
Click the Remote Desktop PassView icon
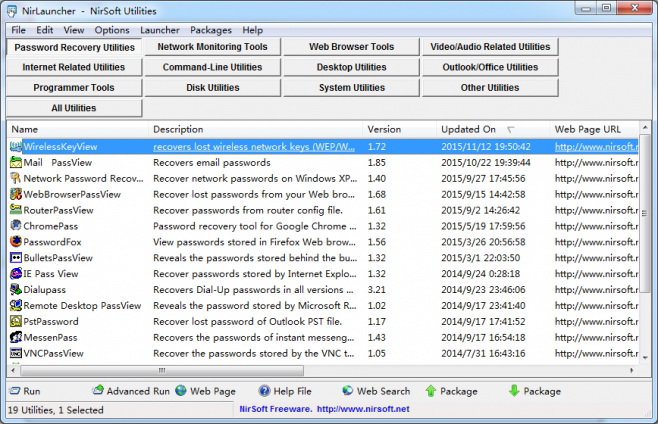[16, 306]
